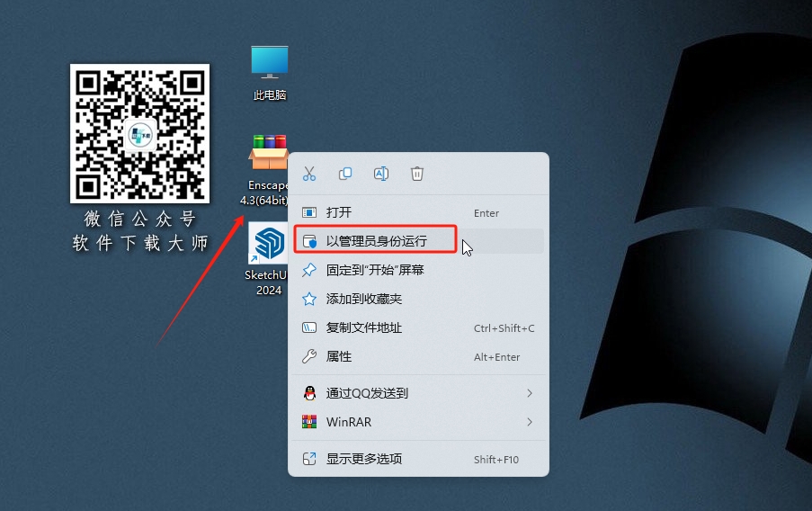Image resolution: width=812 pixels, height=511 pixels.
Task: Choose 显示更多选项 menu entry
Action: (418, 459)
